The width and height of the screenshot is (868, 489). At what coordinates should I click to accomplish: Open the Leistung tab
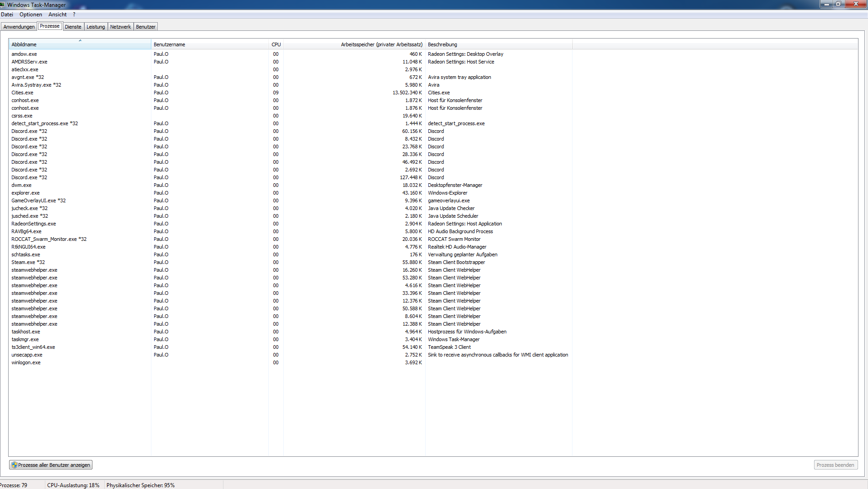point(96,27)
